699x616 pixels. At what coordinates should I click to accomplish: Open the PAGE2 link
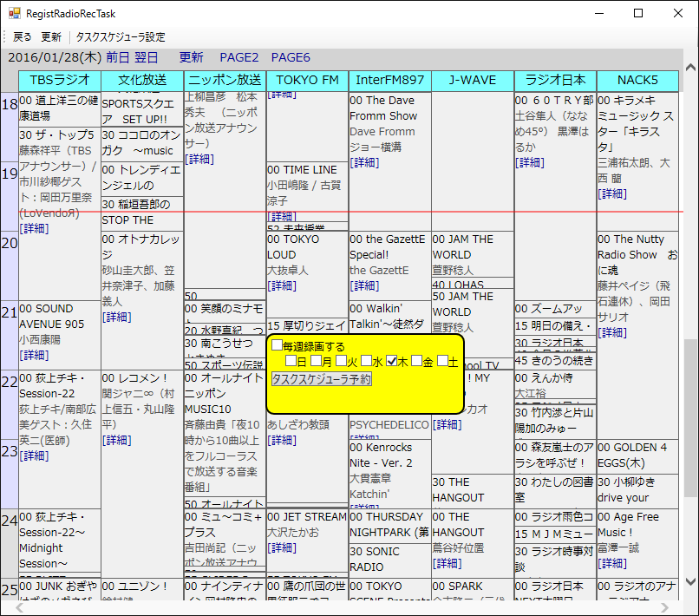[x=239, y=57]
